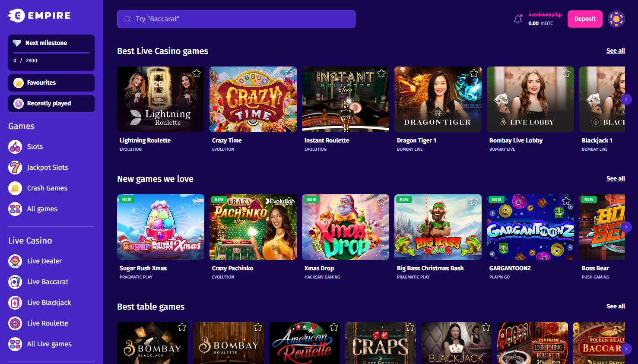Viewport: 638px width, 364px height.
Task: Advance the Best Live Casino games carousel
Action: (626, 99)
